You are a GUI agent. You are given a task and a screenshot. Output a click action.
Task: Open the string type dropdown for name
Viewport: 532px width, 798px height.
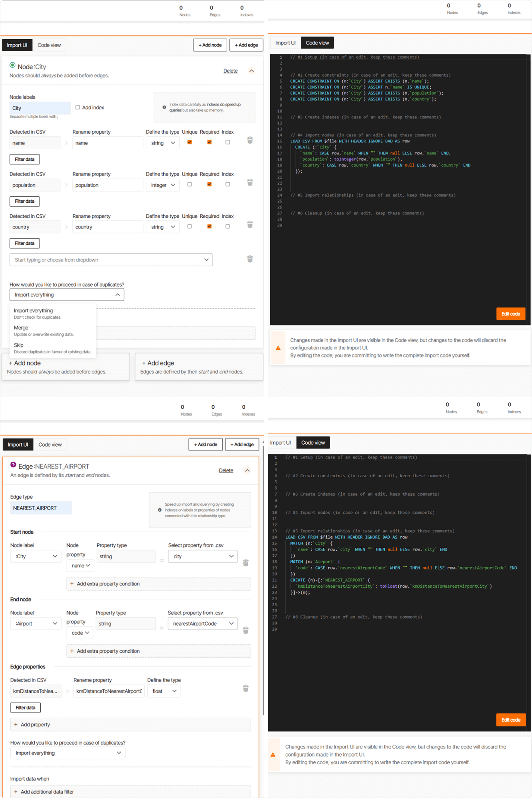162,143
